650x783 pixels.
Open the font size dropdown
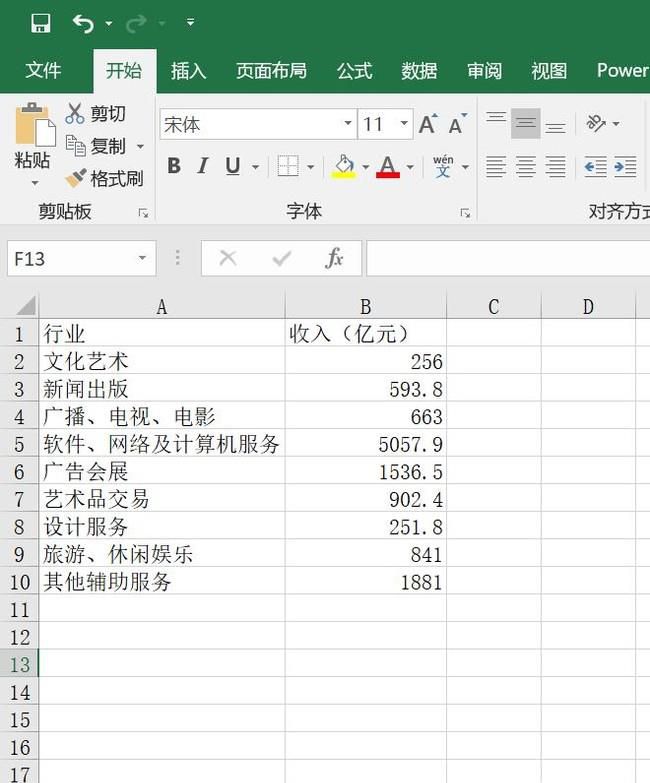404,125
